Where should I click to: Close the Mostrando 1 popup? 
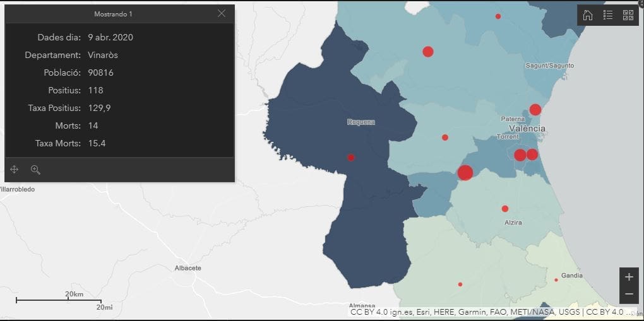221,13
